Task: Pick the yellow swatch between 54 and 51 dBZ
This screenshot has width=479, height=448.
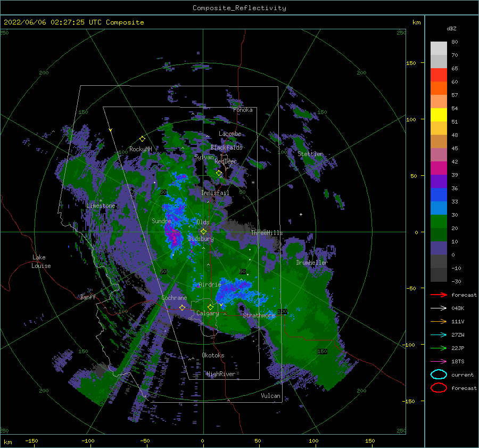Action: [x=439, y=115]
